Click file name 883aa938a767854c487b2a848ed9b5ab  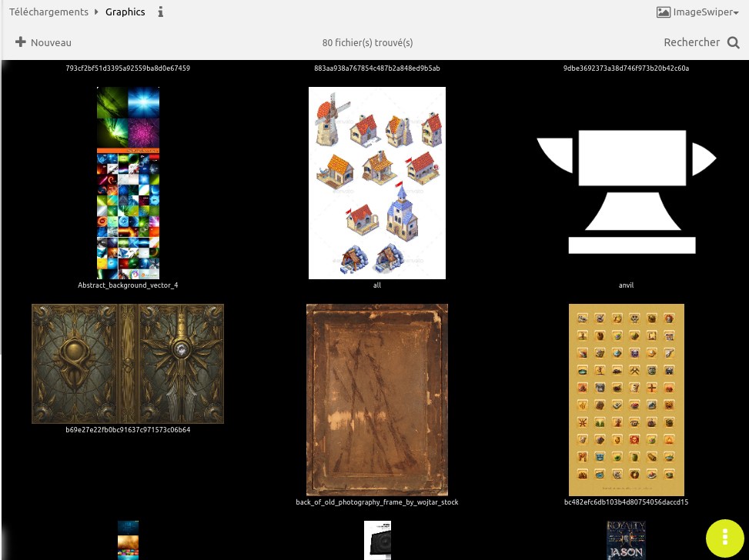pyautogui.click(x=377, y=68)
